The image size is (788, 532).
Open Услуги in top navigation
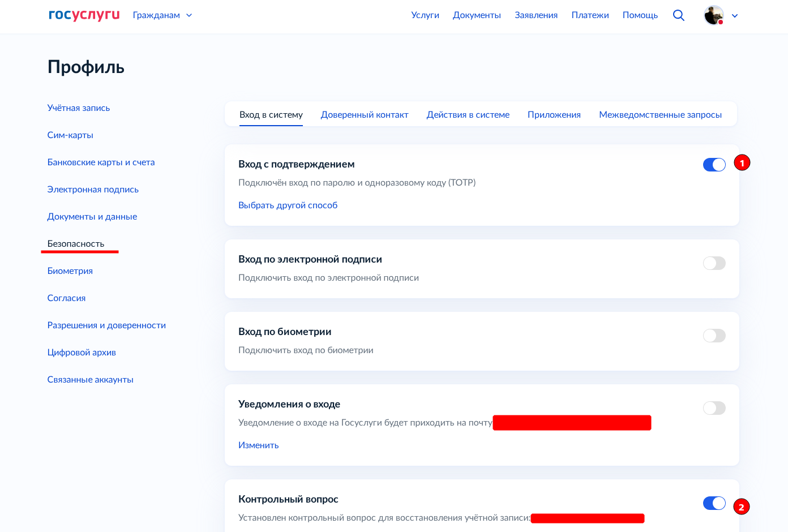pos(425,15)
